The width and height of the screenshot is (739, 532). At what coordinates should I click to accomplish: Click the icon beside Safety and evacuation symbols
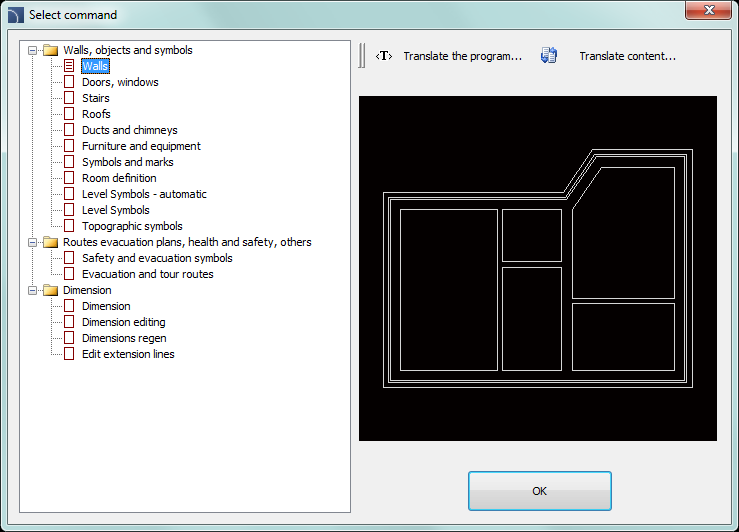click(69, 258)
